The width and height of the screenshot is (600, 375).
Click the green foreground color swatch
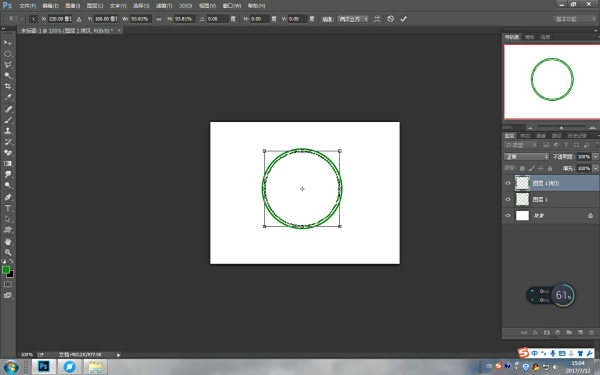tap(6, 270)
